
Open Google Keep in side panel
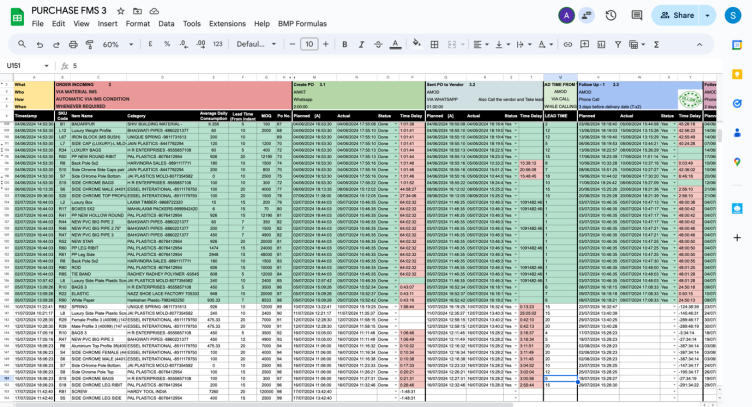737,74
